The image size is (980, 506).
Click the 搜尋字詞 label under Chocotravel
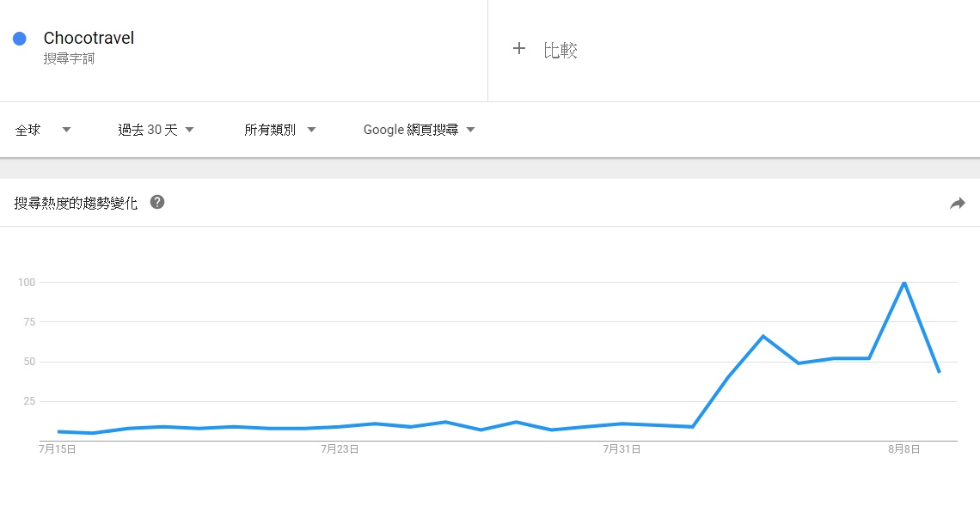coord(69,59)
